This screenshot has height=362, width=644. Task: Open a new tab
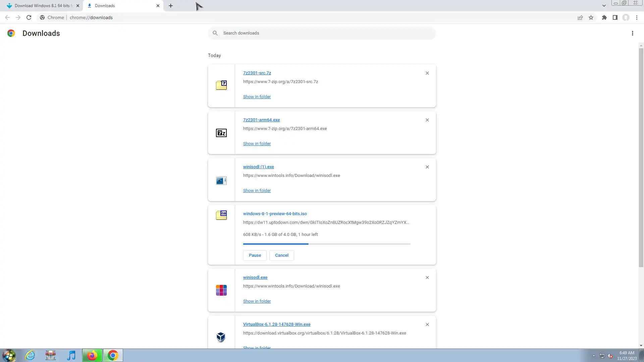(x=171, y=6)
